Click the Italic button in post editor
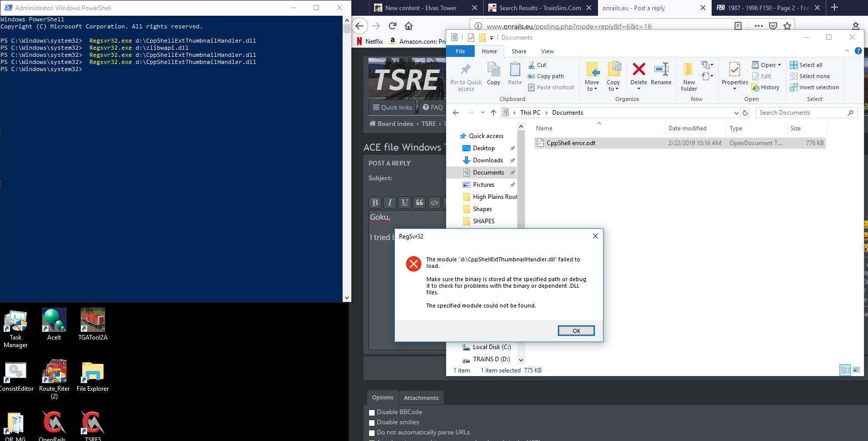The image size is (868, 441). coord(390,202)
